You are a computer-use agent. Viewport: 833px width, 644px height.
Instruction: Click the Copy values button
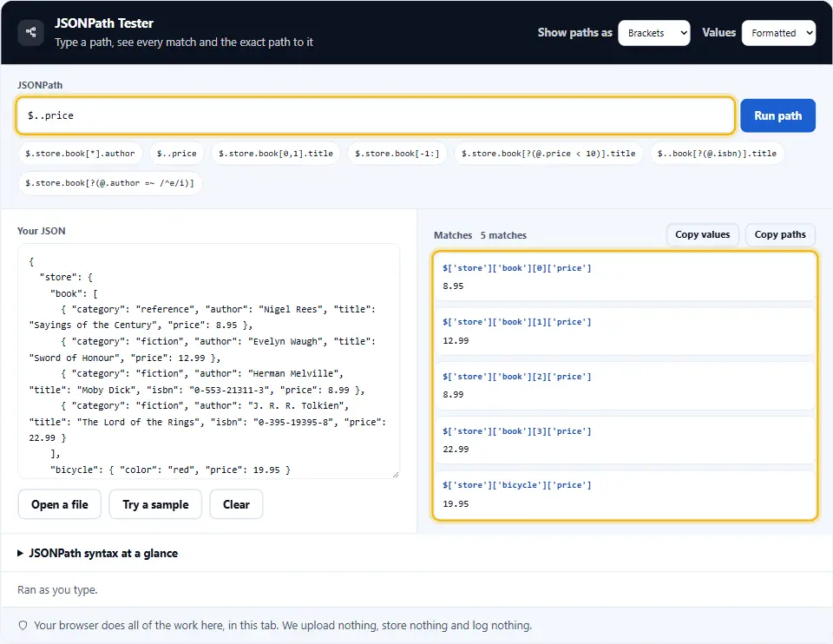coord(702,235)
